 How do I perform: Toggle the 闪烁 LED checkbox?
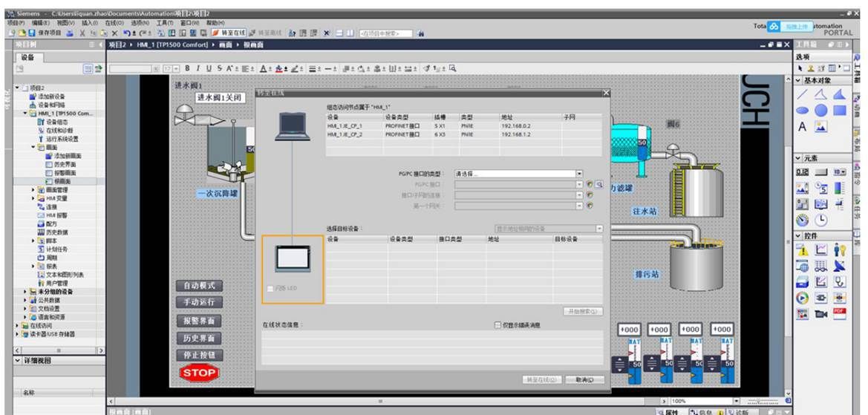[x=270, y=288]
